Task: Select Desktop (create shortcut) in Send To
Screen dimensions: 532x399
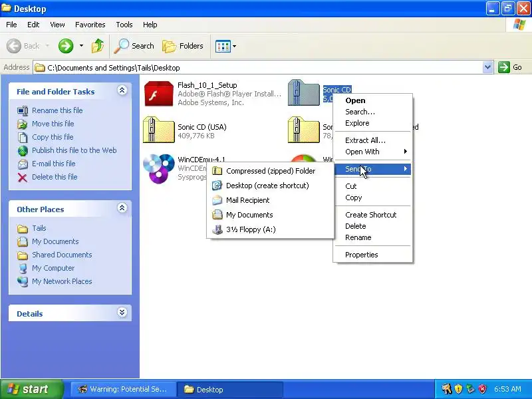Action: pyautogui.click(x=271, y=186)
